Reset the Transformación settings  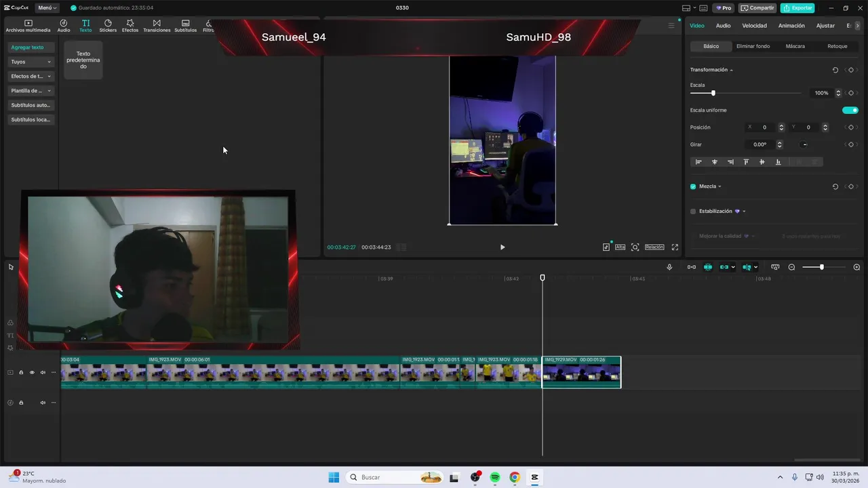[x=835, y=70]
